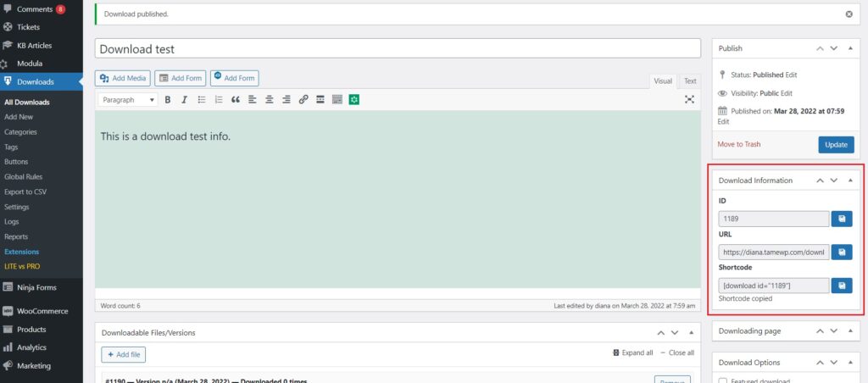Toggle the Download Options panel
Viewport: 868px width, 383px height.
coord(850,363)
